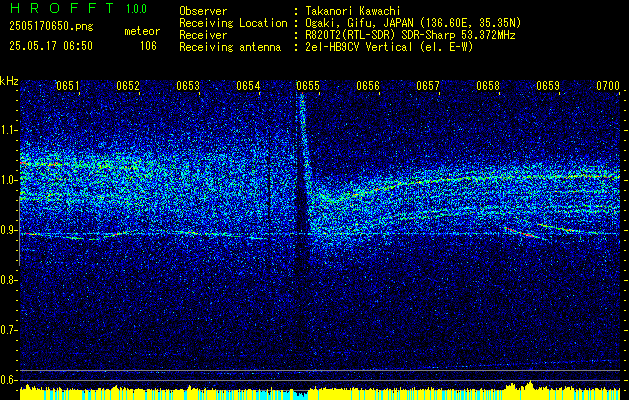Click the Receiving Location label

click(x=233, y=23)
